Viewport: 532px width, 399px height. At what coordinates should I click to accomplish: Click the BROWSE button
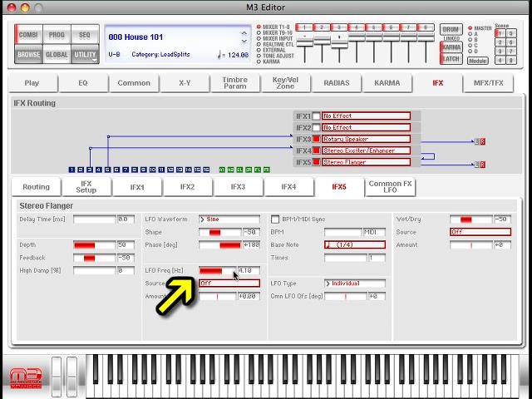pos(29,55)
